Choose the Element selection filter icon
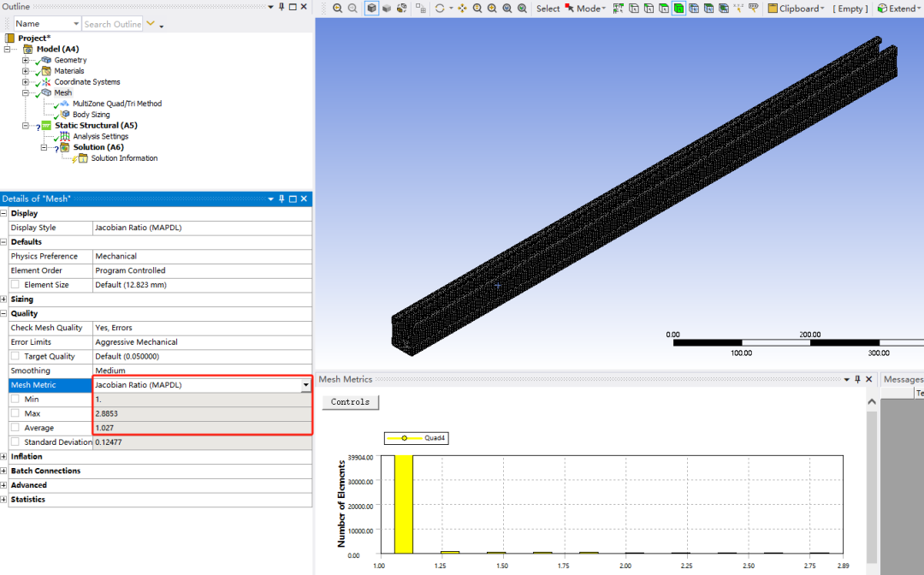This screenshot has height=575, width=924. tap(724, 9)
